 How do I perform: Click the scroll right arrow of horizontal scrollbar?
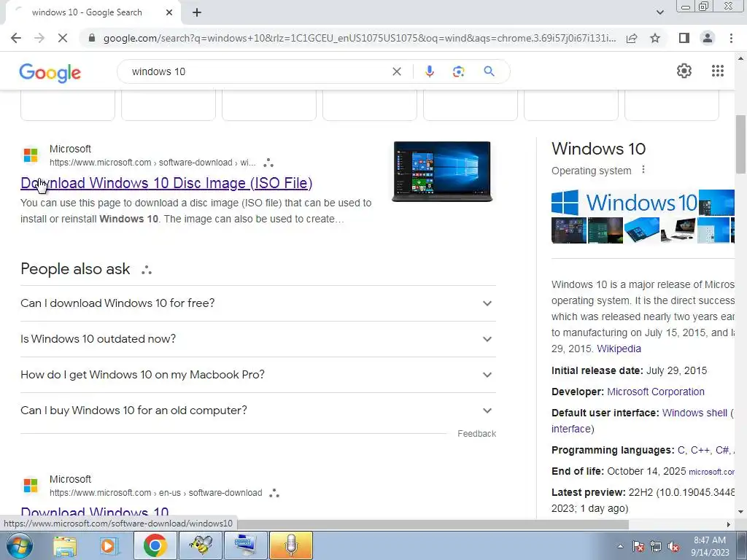729,524
